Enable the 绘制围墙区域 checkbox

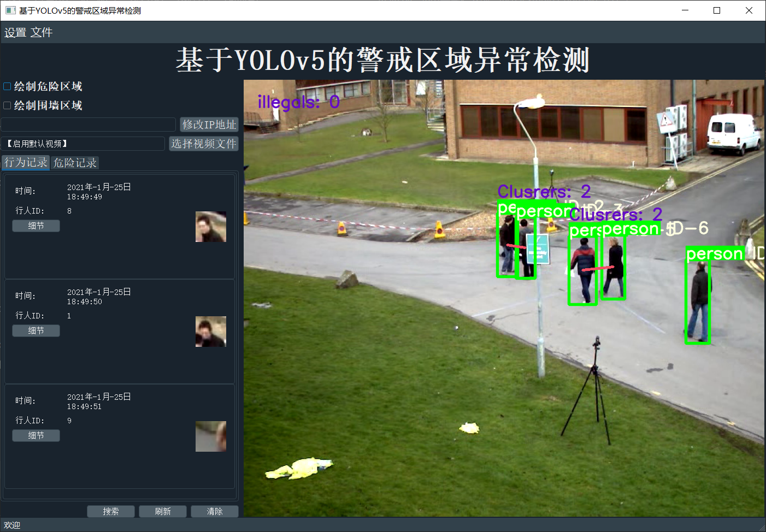tap(7, 105)
